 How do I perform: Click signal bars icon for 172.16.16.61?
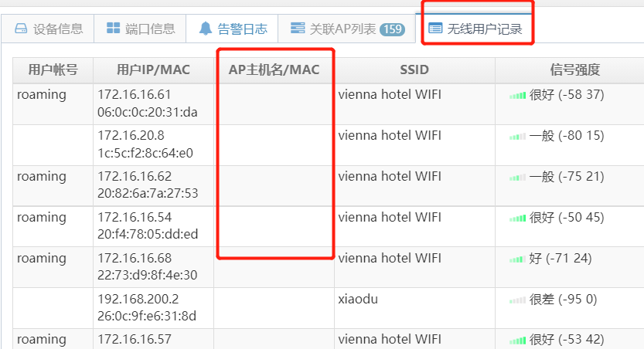[517, 96]
